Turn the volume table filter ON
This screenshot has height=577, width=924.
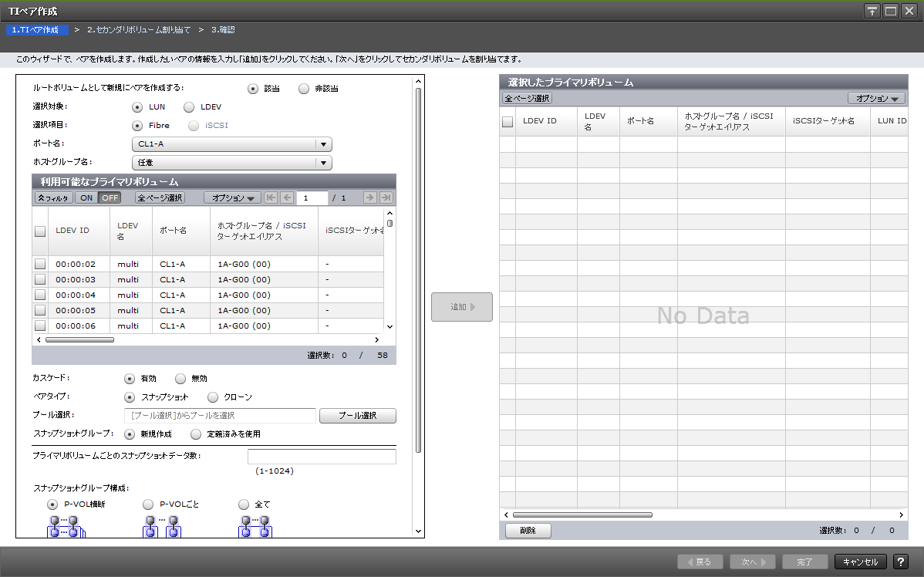[x=87, y=197]
